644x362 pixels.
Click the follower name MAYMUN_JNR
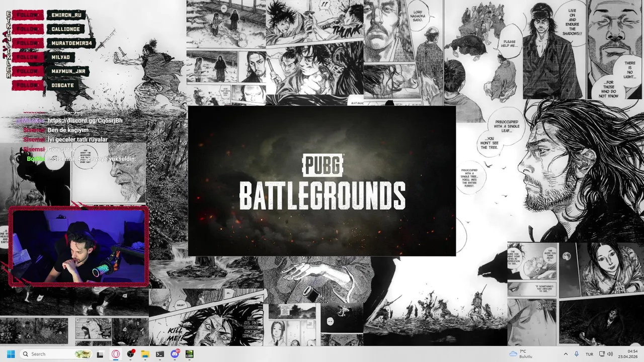[68, 71]
